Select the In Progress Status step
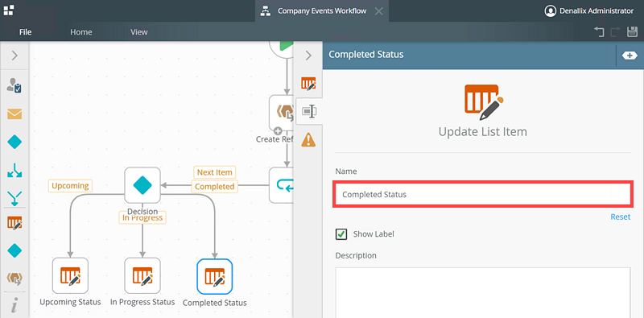Image resolution: width=644 pixels, height=318 pixels. (x=142, y=275)
